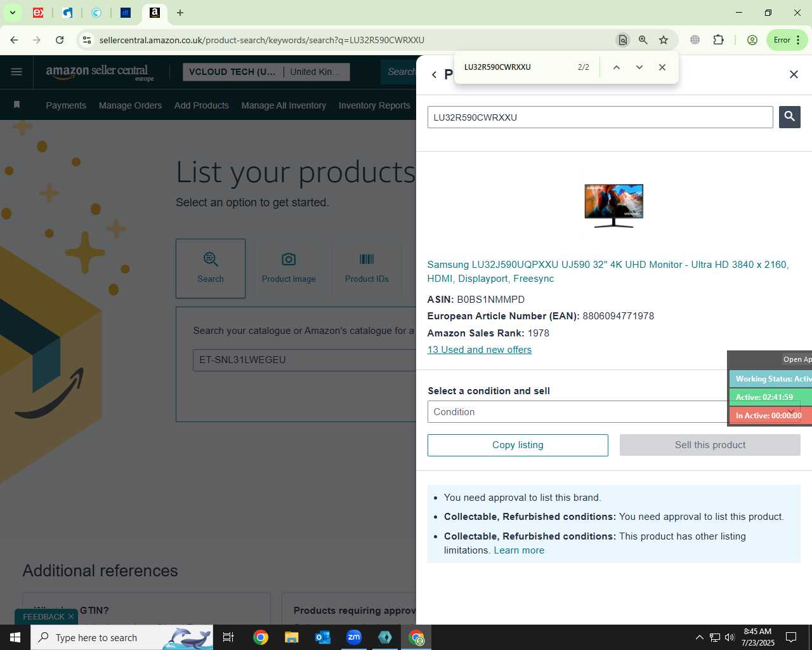The height and width of the screenshot is (650, 812).
Task: Open the FEEDBACK tab
Action: [x=43, y=617]
